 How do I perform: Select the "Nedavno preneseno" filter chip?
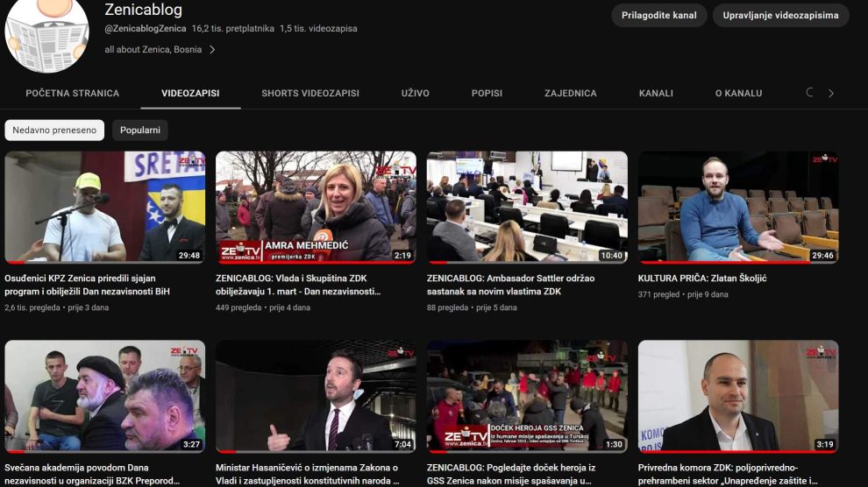pos(54,131)
